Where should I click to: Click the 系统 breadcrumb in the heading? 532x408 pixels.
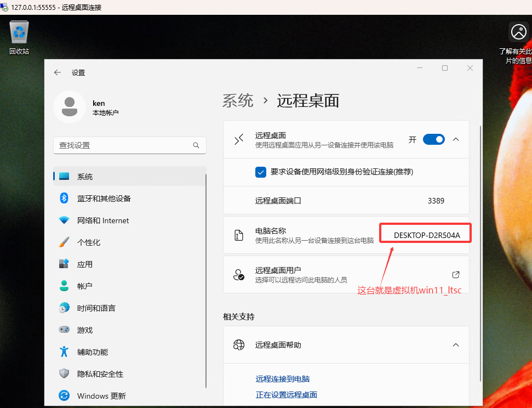coord(238,100)
